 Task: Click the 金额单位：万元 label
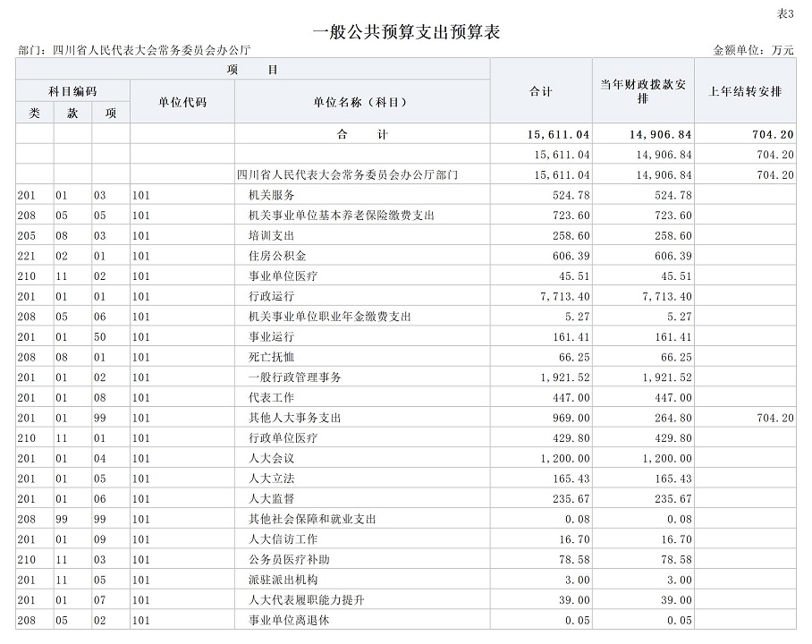click(754, 50)
